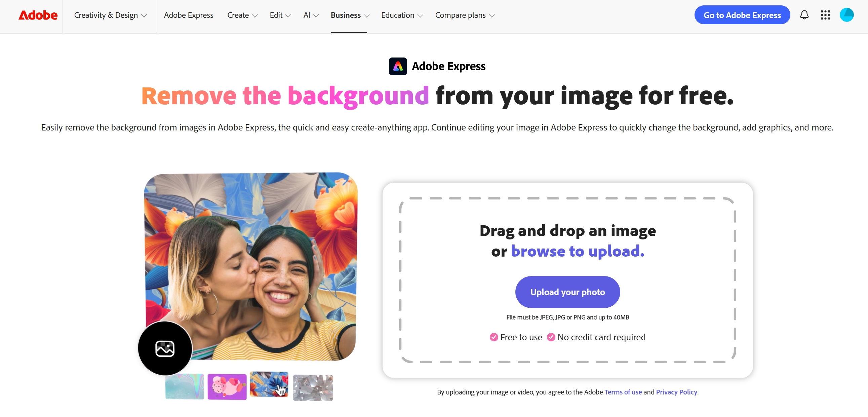This screenshot has width=868, height=417.
Task: Click Go to Adobe Express
Action: point(742,15)
